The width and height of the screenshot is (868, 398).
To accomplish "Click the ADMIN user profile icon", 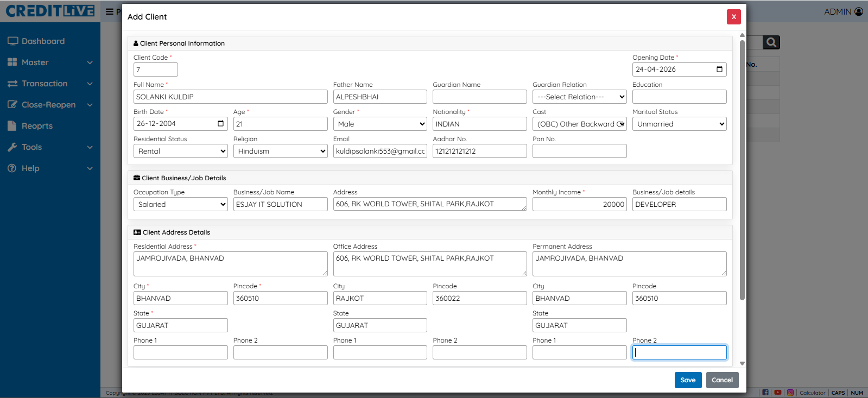I will click(x=858, y=11).
